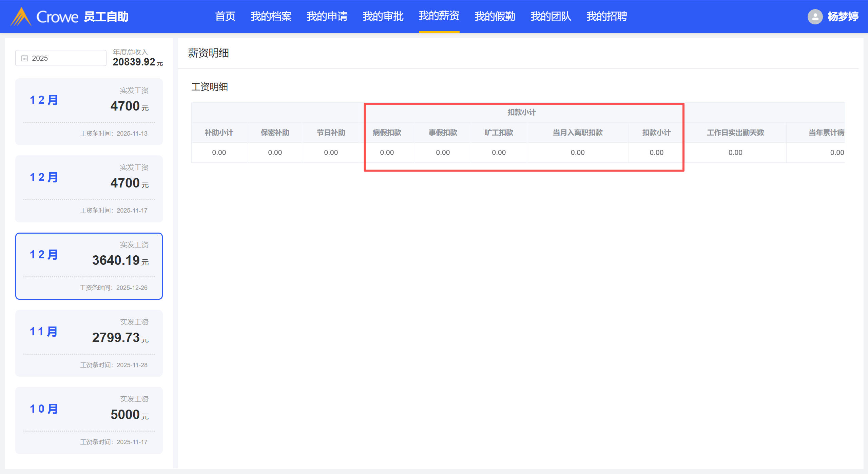Image resolution: width=868 pixels, height=474 pixels.
Task: Click the Crowe logo icon
Action: (21, 17)
